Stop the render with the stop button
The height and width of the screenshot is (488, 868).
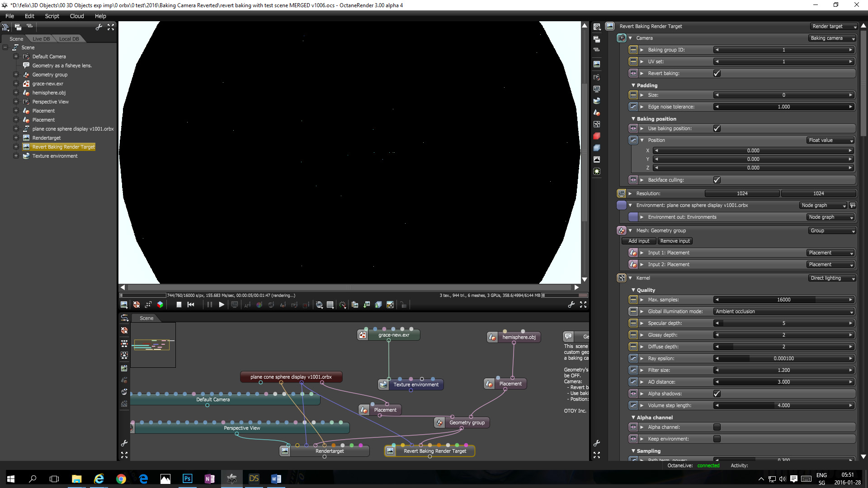tap(179, 305)
